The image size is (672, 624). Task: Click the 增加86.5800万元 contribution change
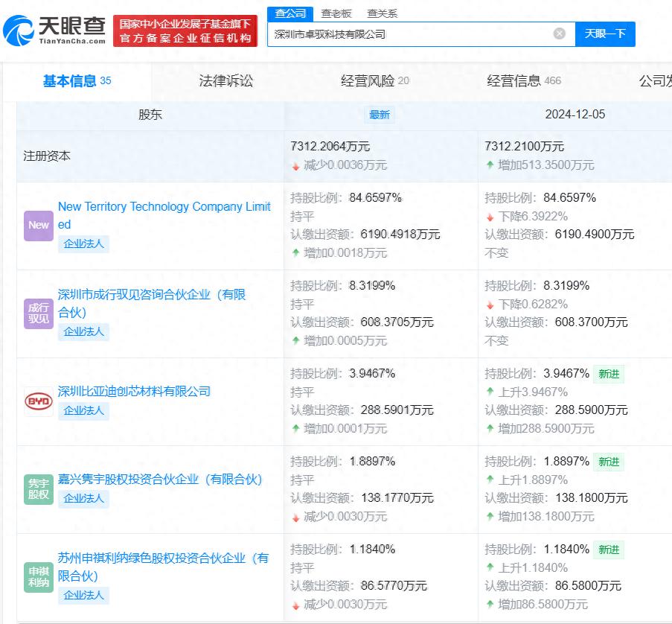543,605
